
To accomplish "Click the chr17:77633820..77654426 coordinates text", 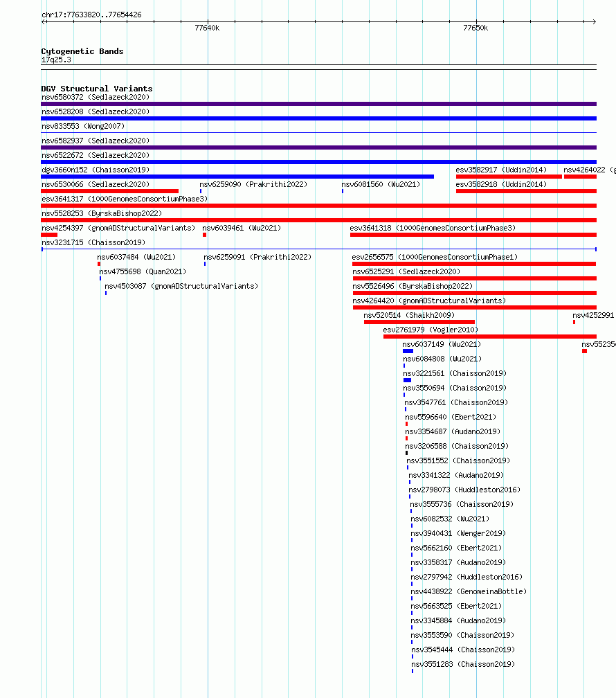I will point(91,15).
